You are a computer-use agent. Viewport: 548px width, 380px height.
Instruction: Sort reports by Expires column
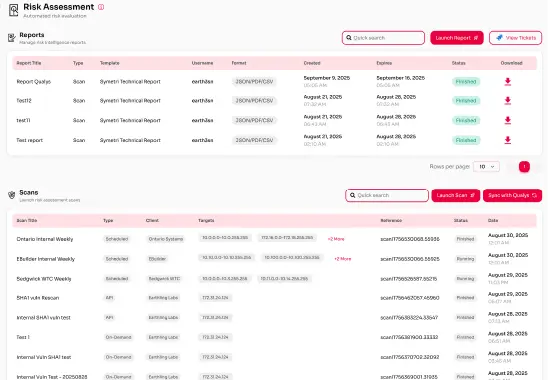[384, 63]
